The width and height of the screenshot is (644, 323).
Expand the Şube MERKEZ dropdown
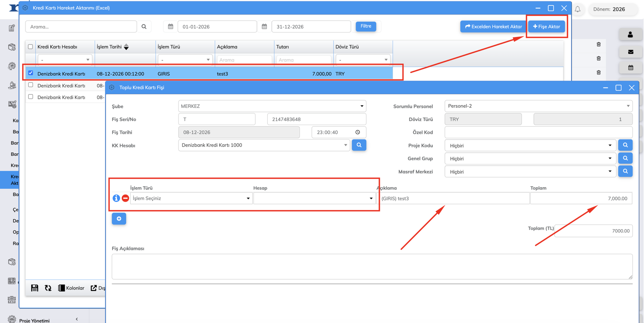click(x=272, y=106)
